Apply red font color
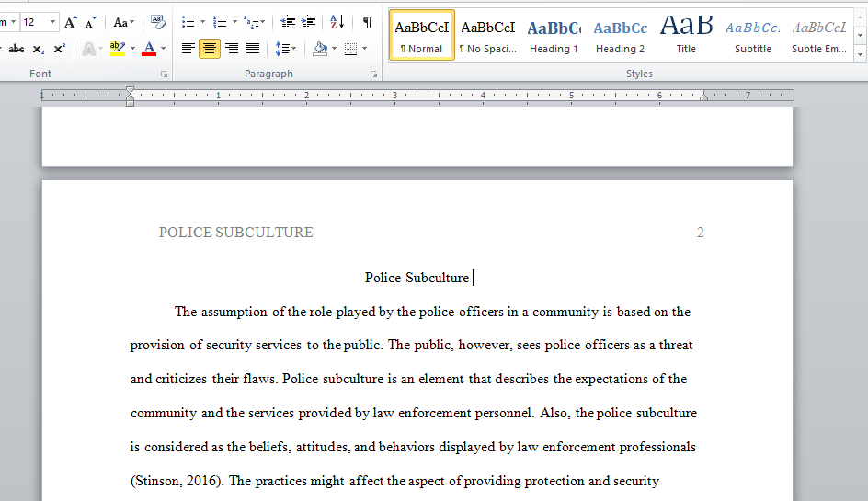The height and width of the screenshot is (501, 868). (149, 49)
